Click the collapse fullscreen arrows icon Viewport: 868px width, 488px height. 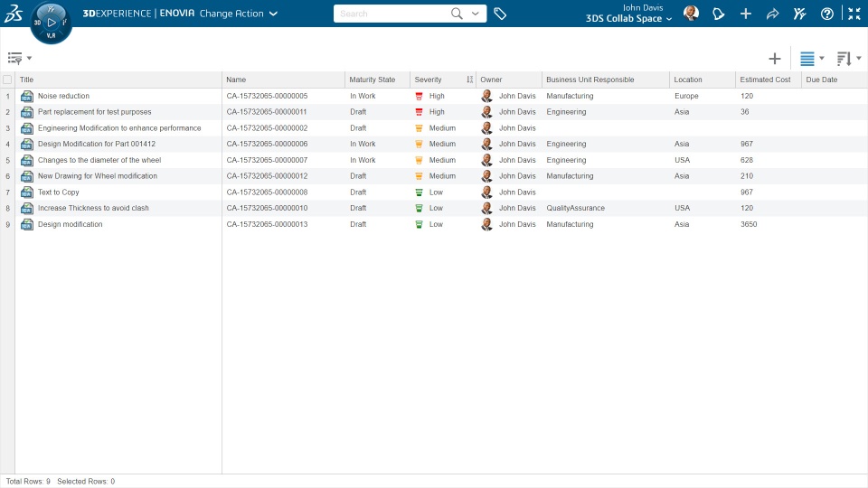(x=854, y=14)
